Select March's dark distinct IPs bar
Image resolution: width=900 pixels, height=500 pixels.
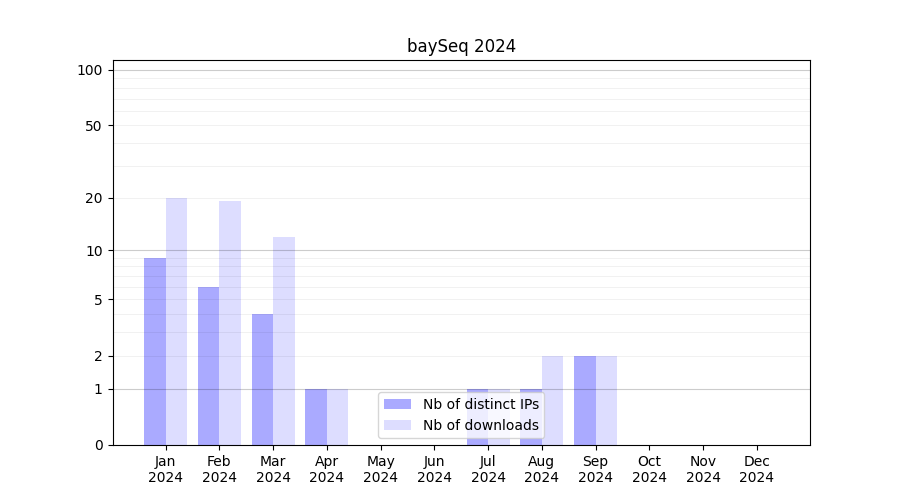click(262, 379)
